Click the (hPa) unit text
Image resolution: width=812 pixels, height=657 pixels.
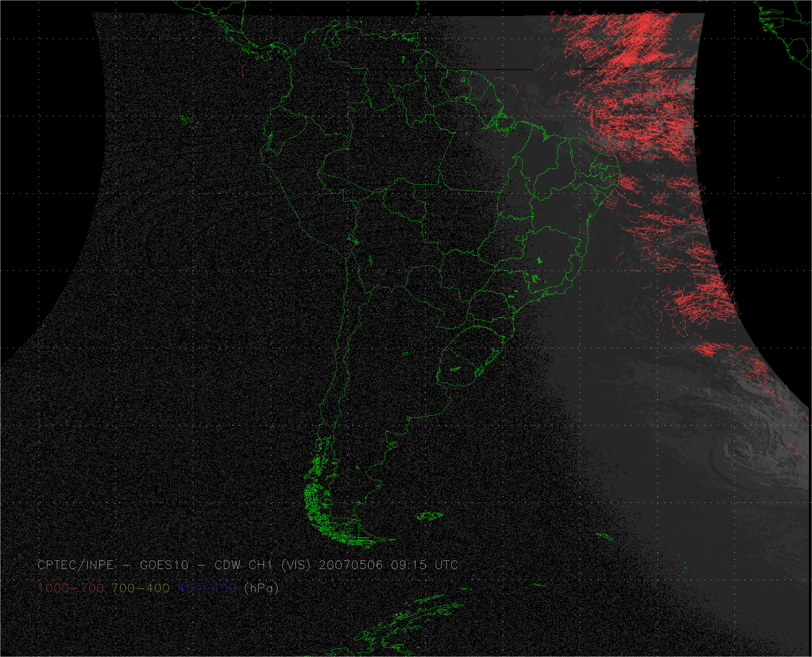[x=261, y=588]
